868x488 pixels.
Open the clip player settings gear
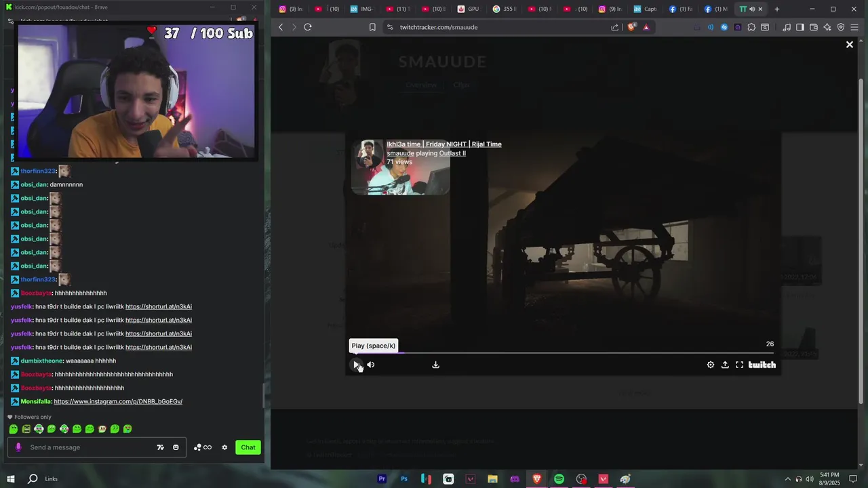(710, 365)
